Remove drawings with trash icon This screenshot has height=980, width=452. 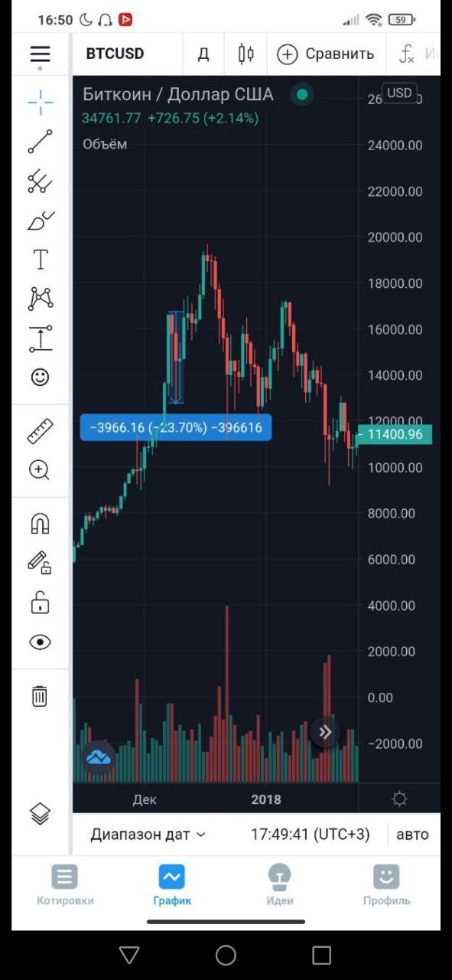(40, 696)
